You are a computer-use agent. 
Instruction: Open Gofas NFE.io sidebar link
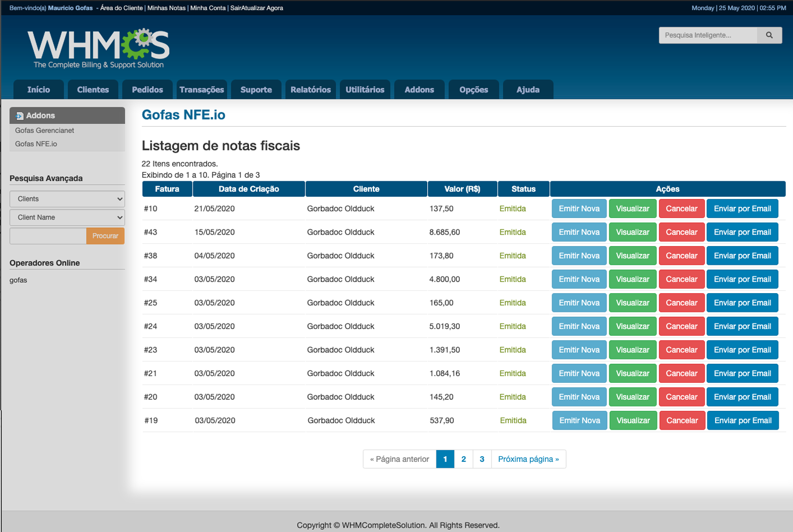click(36, 144)
